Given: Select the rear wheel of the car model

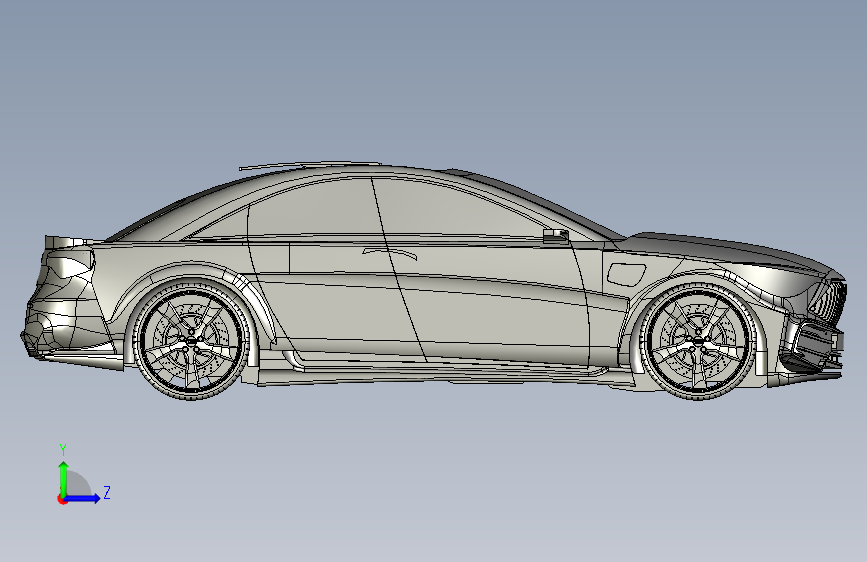Looking at the screenshot, I should (x=191, y=340).
